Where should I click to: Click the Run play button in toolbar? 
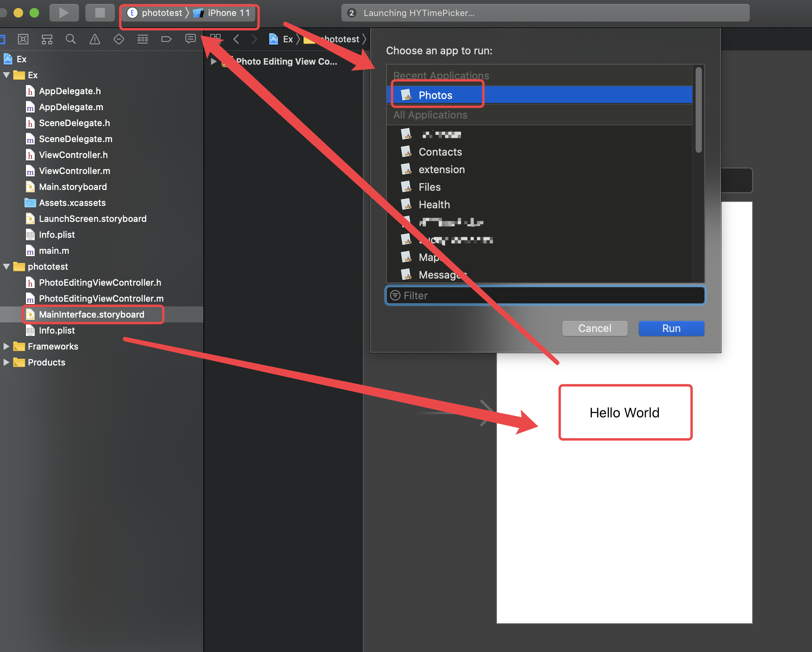pyautogui.click(x=64, y=13)
